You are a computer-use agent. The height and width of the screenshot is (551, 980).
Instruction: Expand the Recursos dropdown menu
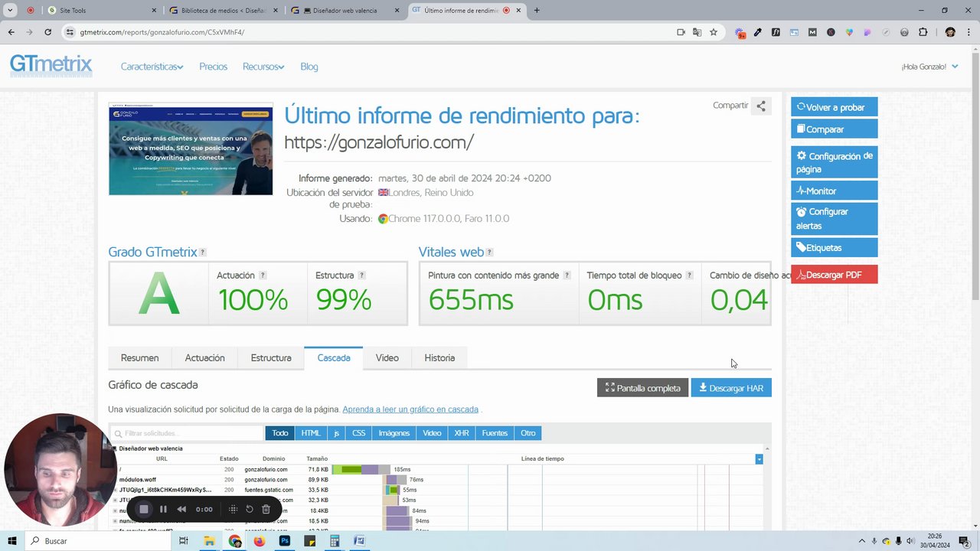click(263, 67)
